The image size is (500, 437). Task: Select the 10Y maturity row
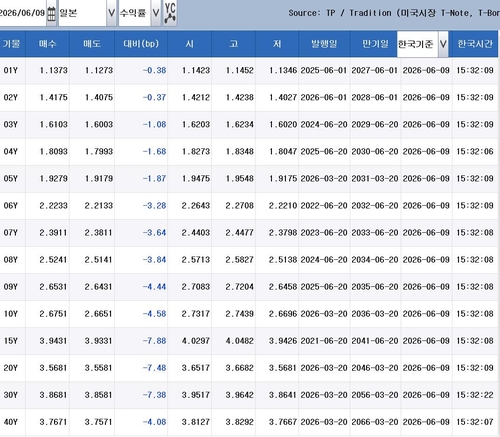click(249, 314)
